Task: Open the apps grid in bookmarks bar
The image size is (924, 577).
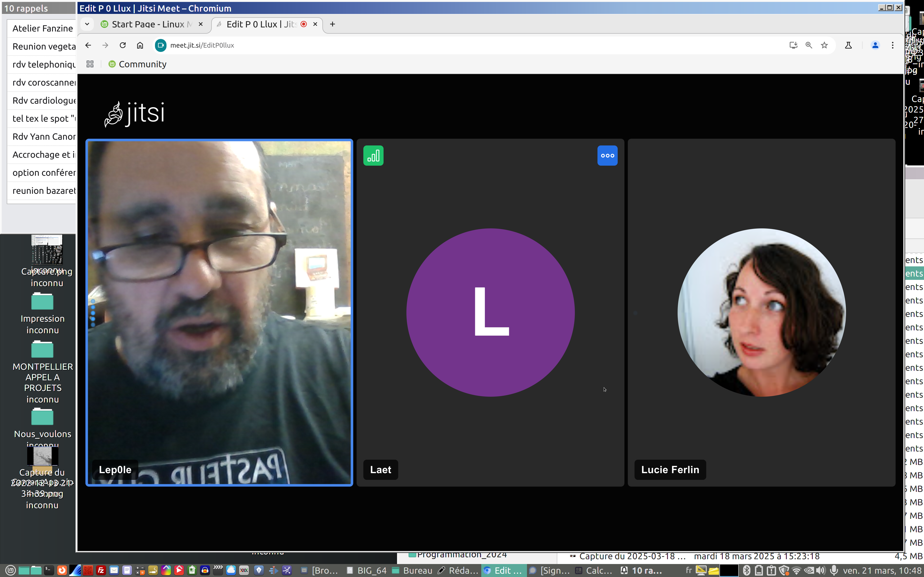Action: pos(90,64)
